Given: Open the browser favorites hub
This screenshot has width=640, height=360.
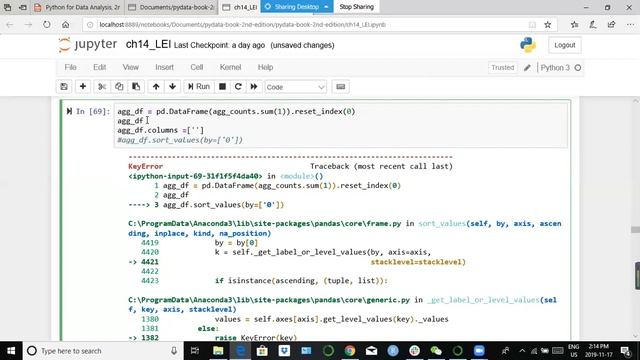Looking at the screenshot, I should click(574, 25).
